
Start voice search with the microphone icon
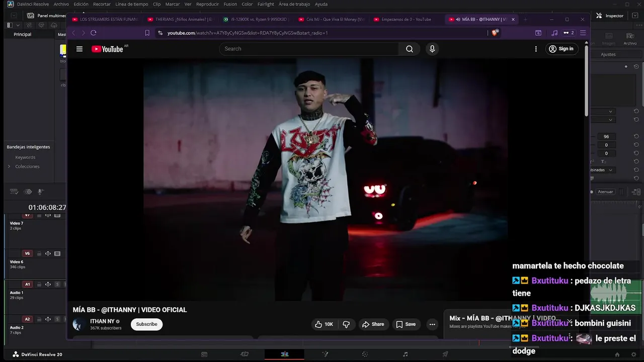coord(432,49)
